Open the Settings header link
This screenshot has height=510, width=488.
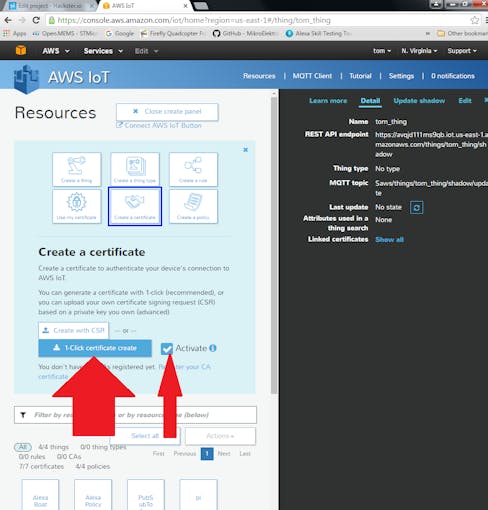click(401, 76)
